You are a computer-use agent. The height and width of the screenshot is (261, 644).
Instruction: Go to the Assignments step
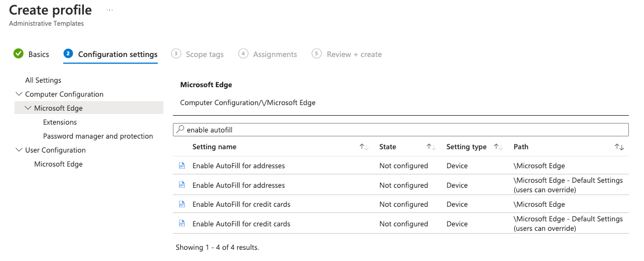(x=267, y=54)
